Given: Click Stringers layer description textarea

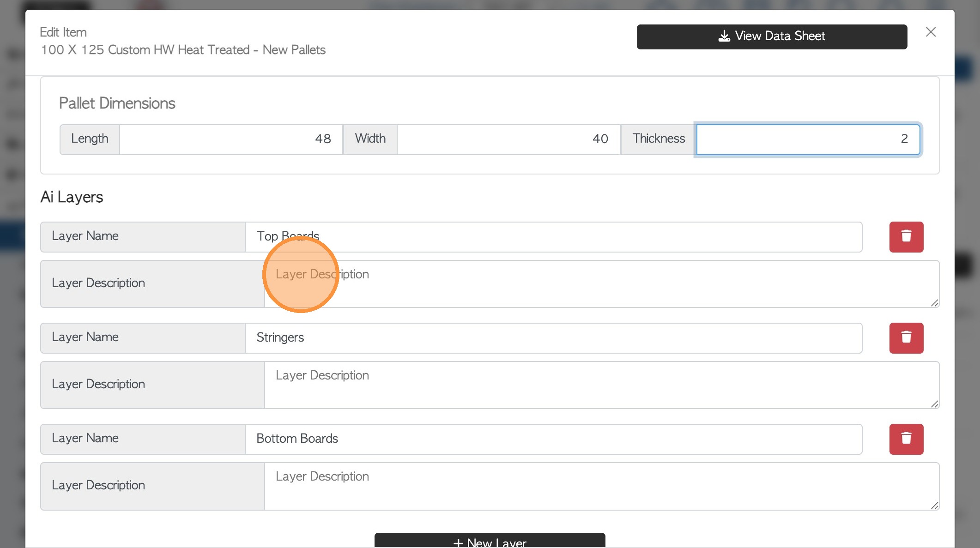Looking at the screenshot, I should [601, 385].
